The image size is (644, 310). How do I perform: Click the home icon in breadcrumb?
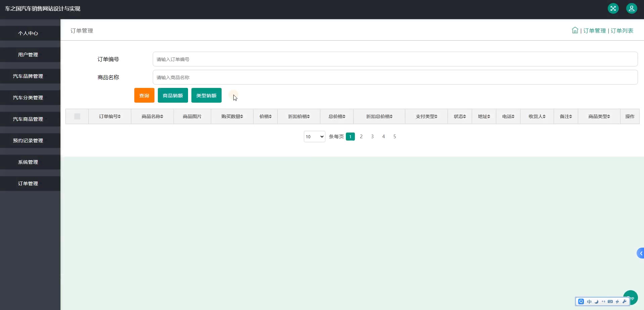click(x=575, y=30)
